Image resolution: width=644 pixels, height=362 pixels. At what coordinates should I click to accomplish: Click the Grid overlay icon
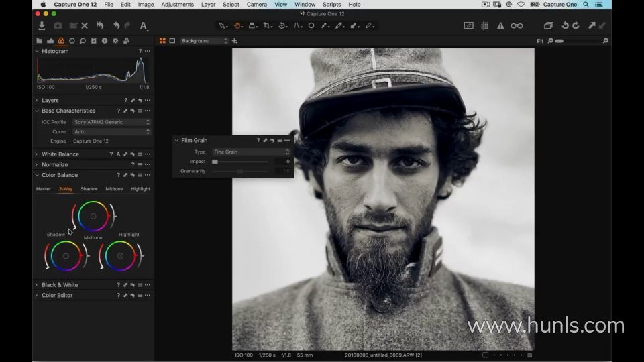coord(484,26)
